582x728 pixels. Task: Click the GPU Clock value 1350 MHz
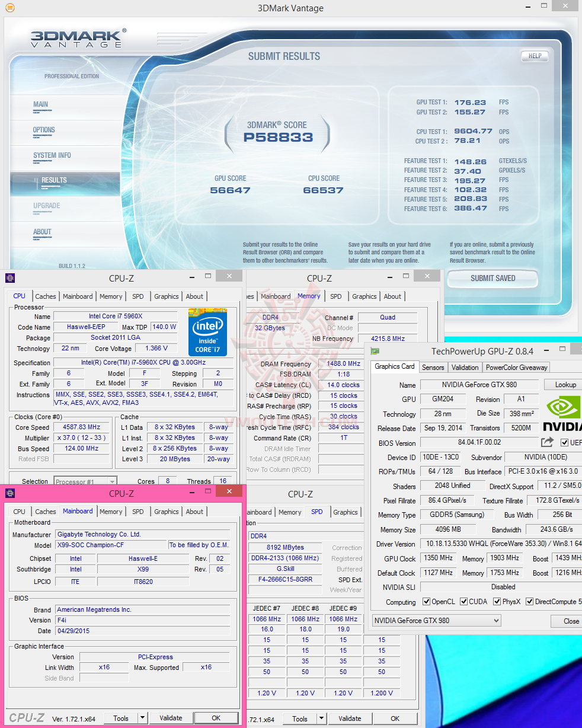(x=439, y=558)
